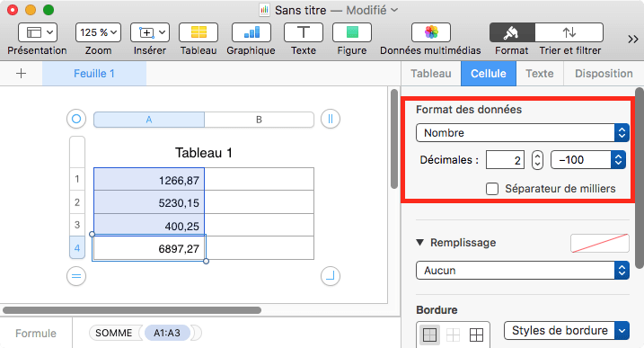Click cell containing 400,25
This screenshot has height=348, width=644.
(149, 225)
